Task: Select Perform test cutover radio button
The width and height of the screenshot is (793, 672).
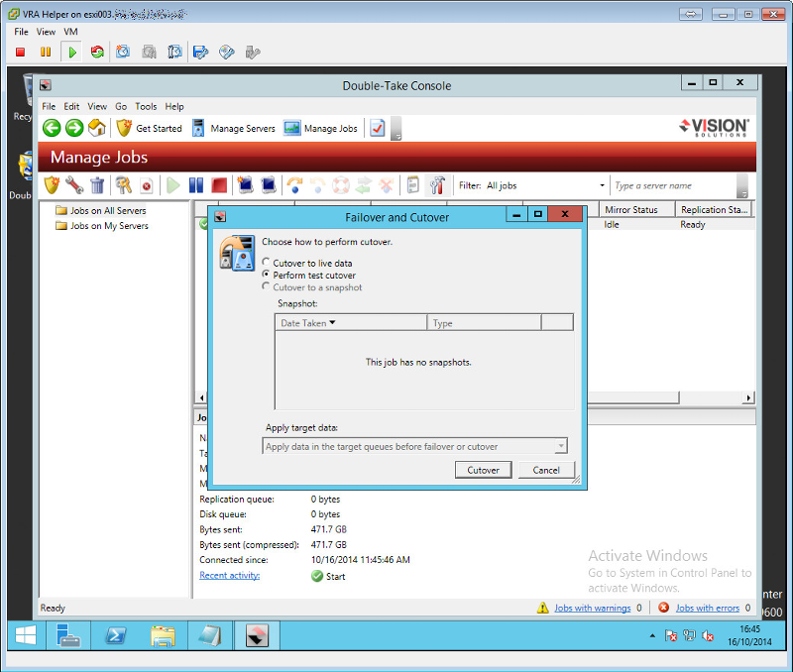Action: 266,275
